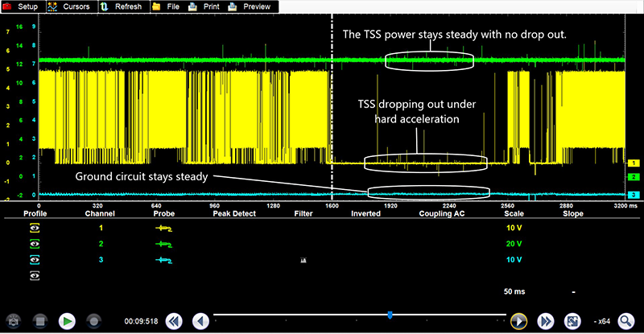Click the fast rewind double-arrow button
Viewport: 644px width, 334px height.
click(173, 320)
